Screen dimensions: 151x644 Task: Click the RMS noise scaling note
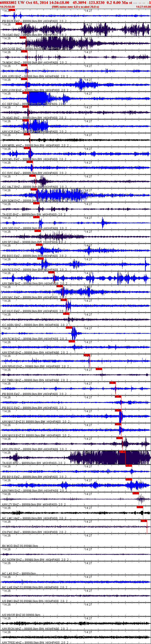pos(75,7)
